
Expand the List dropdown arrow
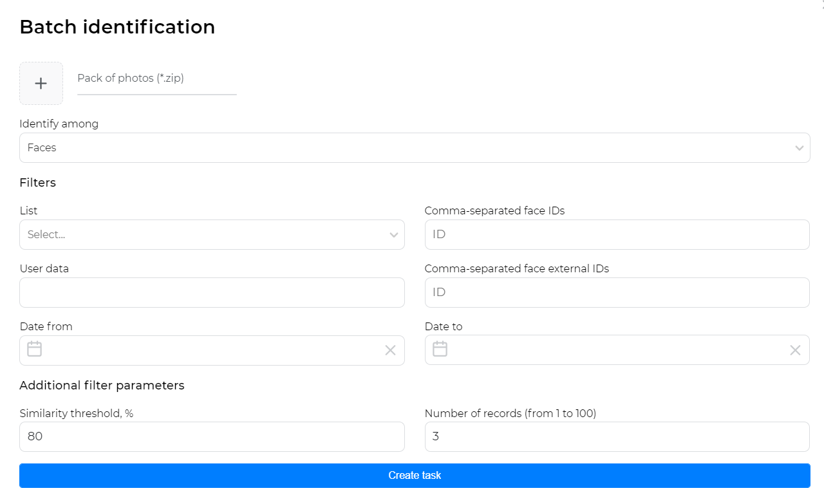click(x=394, y=235)
